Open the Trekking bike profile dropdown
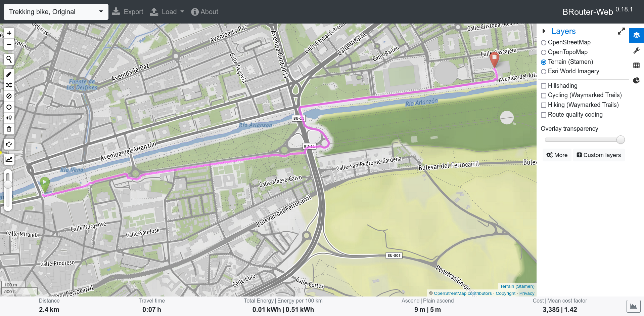The height and width of the screenshot is (316, 644). tap(56, 12)
